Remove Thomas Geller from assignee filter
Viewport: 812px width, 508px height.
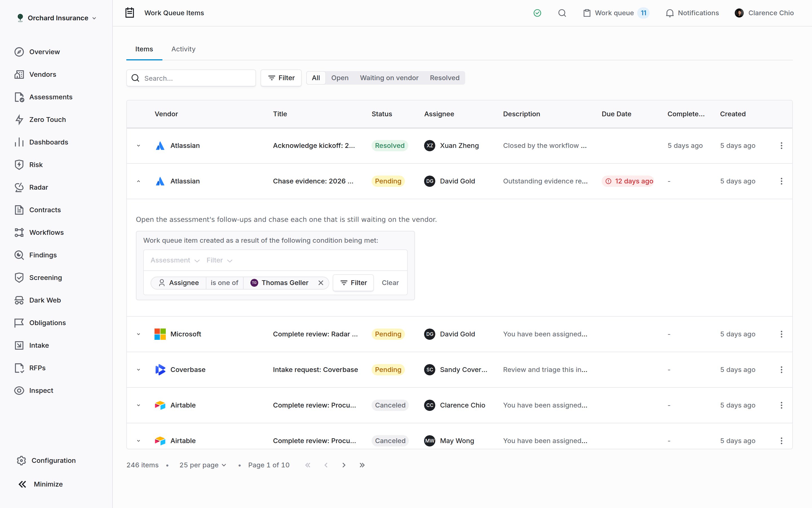[321, 283]
